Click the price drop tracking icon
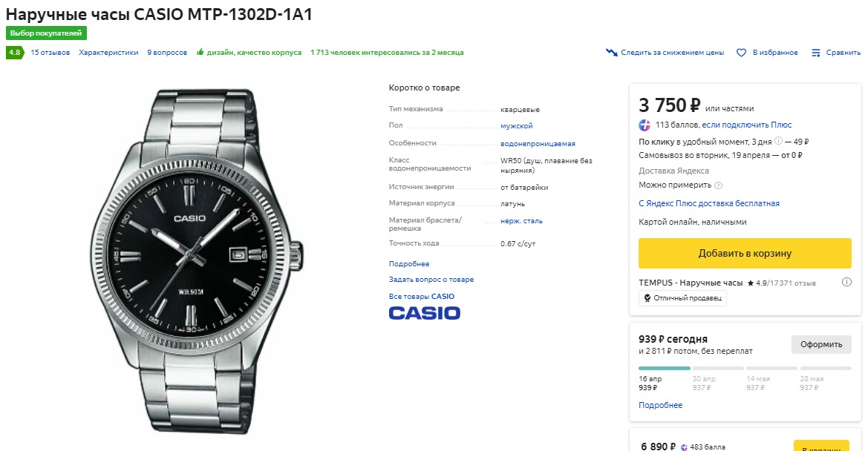The image size is (868, 451). coord(611,53)
